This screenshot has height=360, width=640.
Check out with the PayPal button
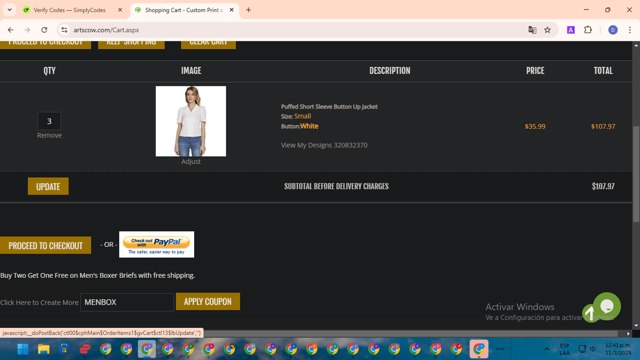156,244
